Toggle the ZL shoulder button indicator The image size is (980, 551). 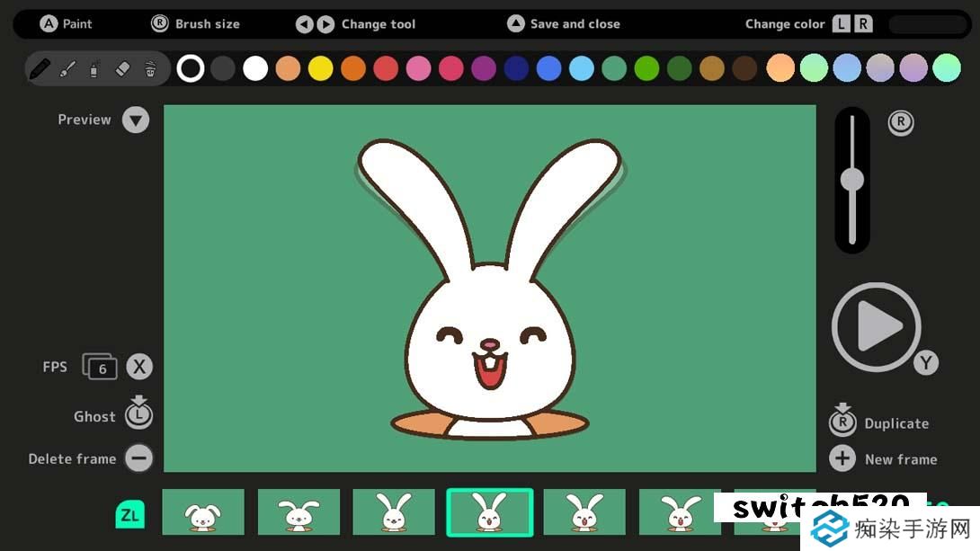coord(129,515)
